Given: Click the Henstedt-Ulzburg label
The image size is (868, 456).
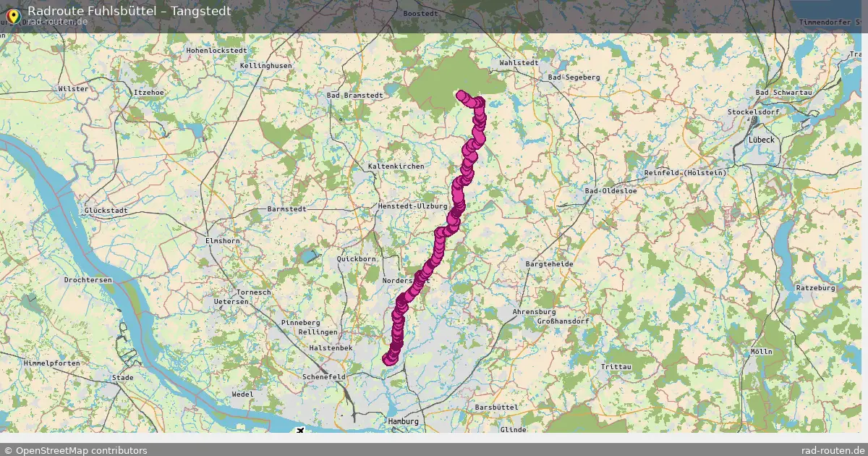Looking at the screenshot, I should point(413,206).
